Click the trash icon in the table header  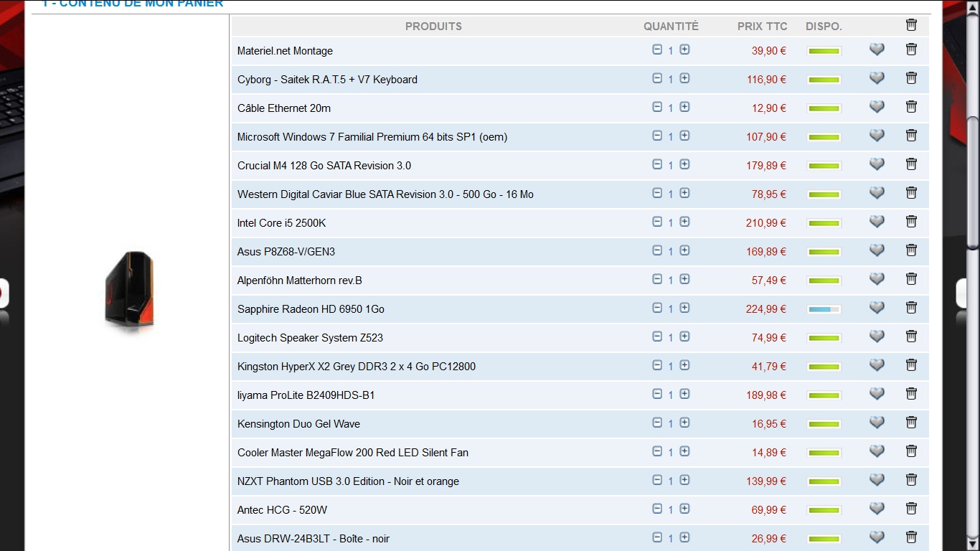pos(911,25)
